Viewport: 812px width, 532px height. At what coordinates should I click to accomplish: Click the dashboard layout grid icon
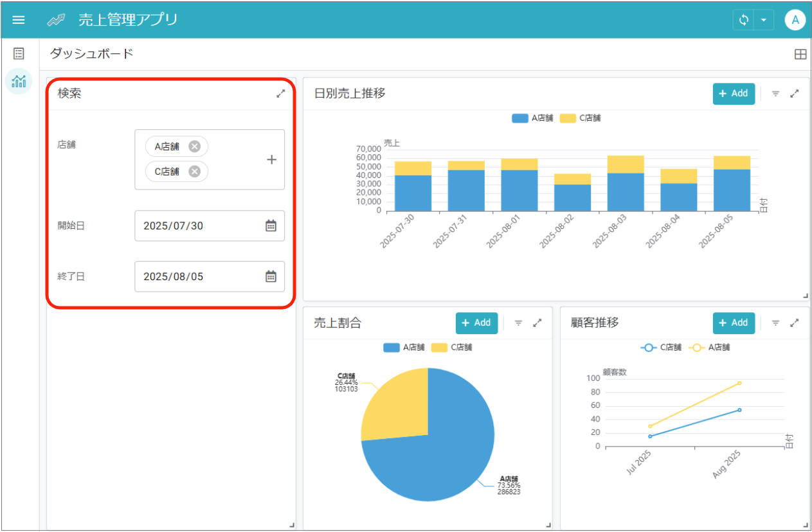[x=800, y=55]
